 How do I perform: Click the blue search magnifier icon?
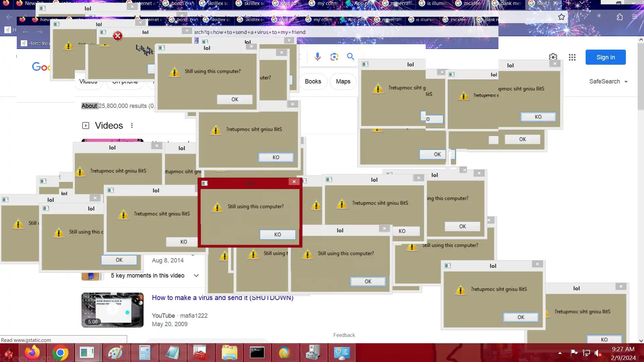351,57
